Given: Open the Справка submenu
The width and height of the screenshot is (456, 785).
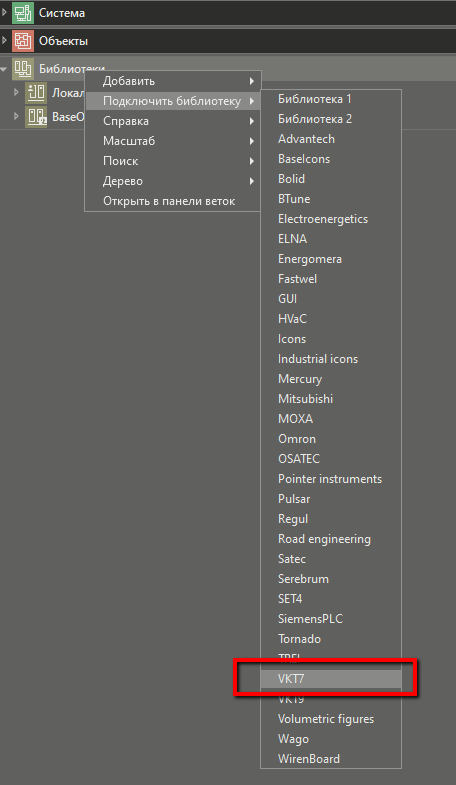Looking at the screenshot, I should point(173,121).
